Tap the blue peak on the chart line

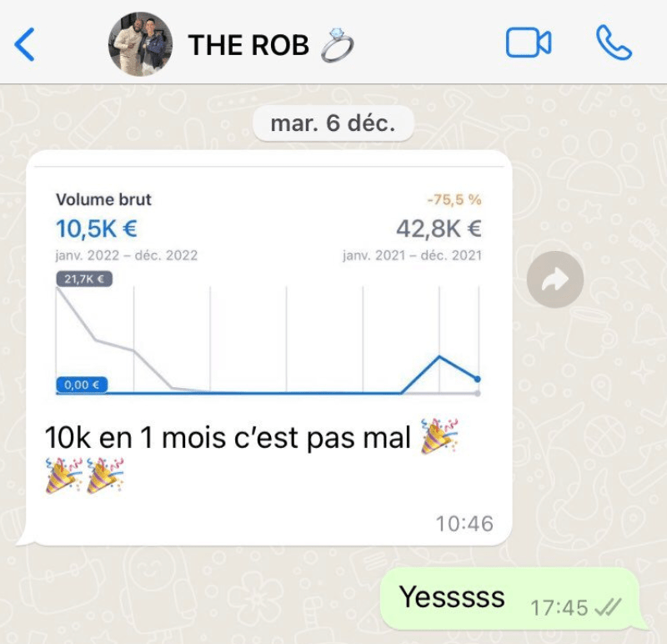[x=439, y=356]
